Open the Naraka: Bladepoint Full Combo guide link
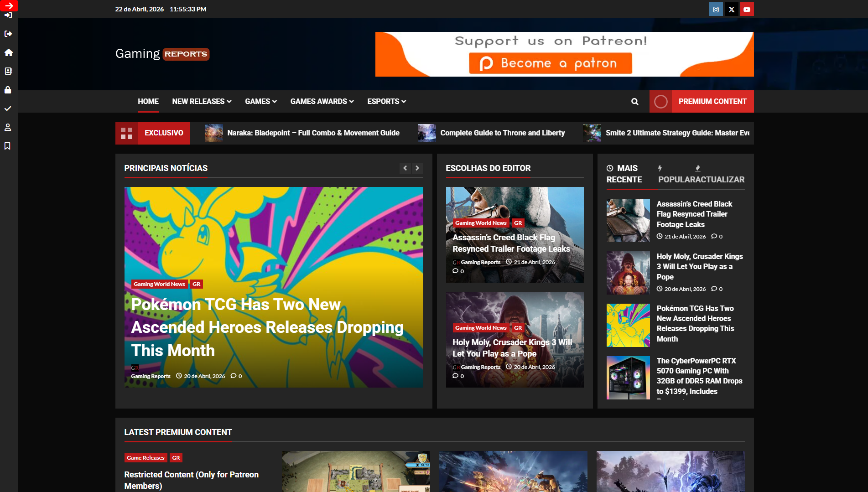 coord(313,133)
